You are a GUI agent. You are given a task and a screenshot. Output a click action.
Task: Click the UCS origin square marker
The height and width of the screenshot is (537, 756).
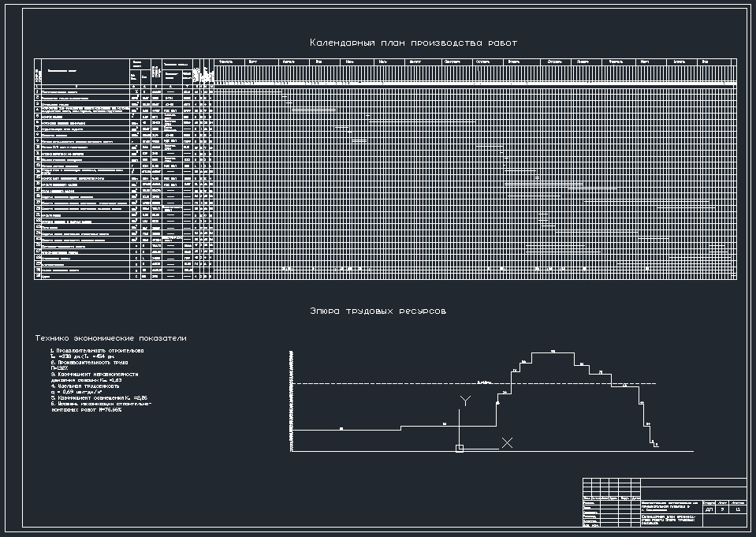(460, 449)
